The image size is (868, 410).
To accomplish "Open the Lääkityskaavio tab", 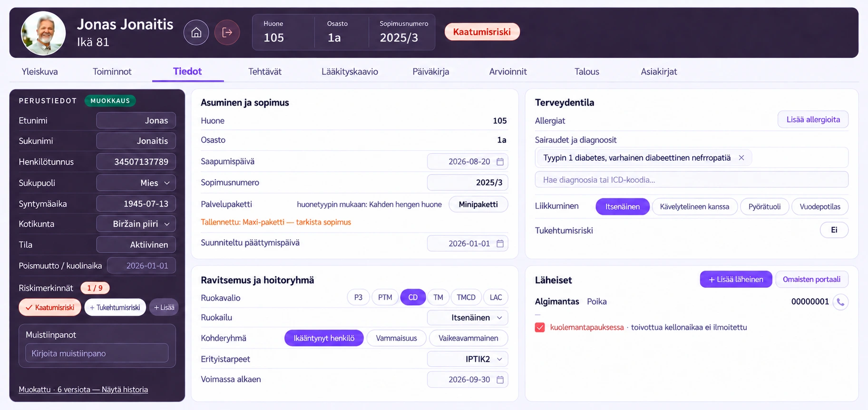I will (x=350, y=72).
